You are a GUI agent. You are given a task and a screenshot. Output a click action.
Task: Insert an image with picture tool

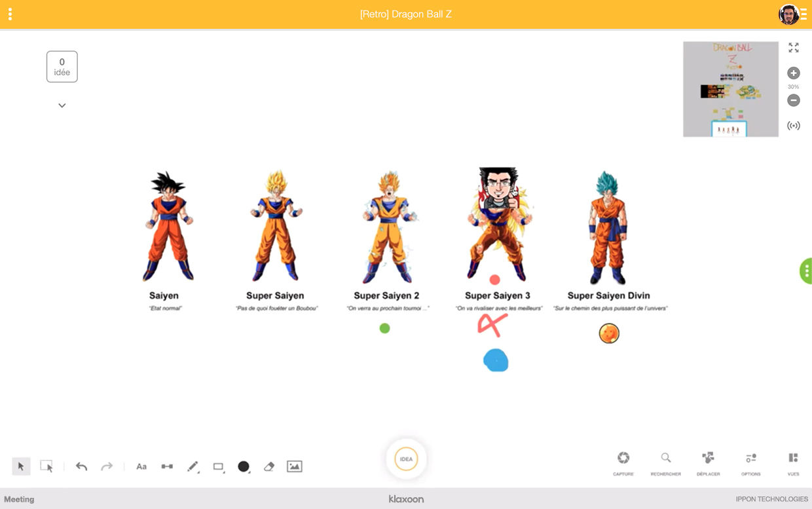pyautogui.click(x=295, y=466)
